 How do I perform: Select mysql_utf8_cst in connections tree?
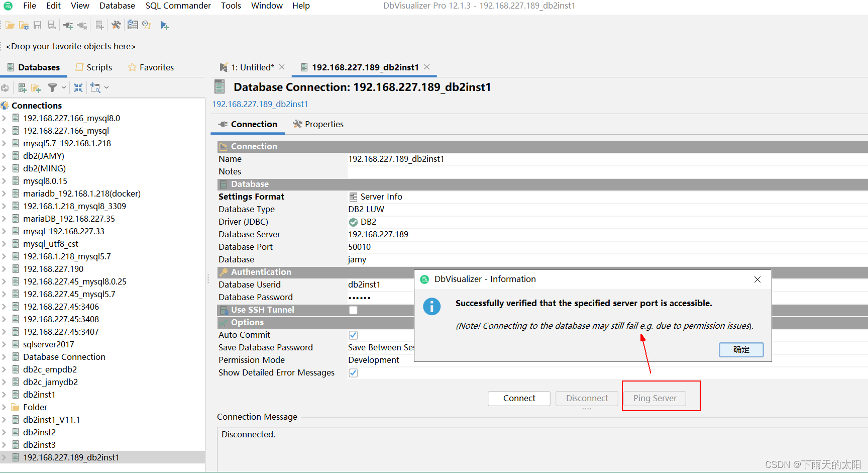[51, 244]
